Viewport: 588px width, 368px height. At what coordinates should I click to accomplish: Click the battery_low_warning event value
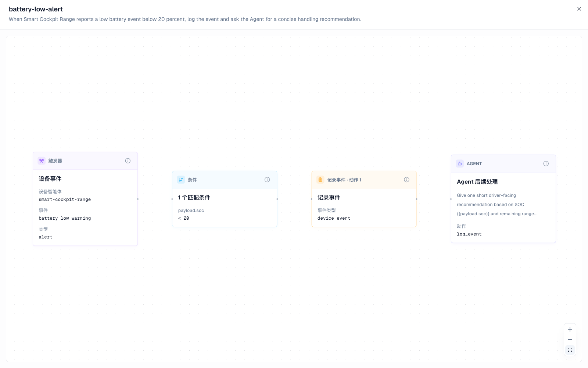coord(65,218)
